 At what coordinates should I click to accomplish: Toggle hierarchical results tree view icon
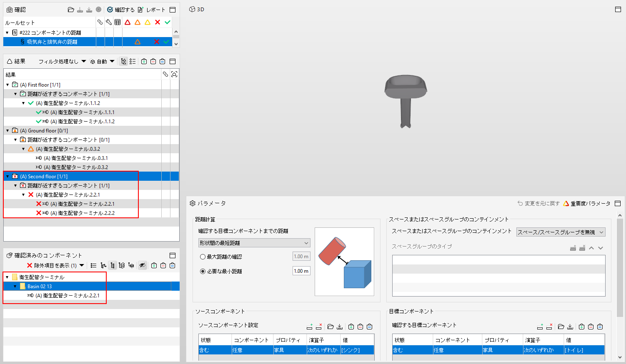point(123,61)
